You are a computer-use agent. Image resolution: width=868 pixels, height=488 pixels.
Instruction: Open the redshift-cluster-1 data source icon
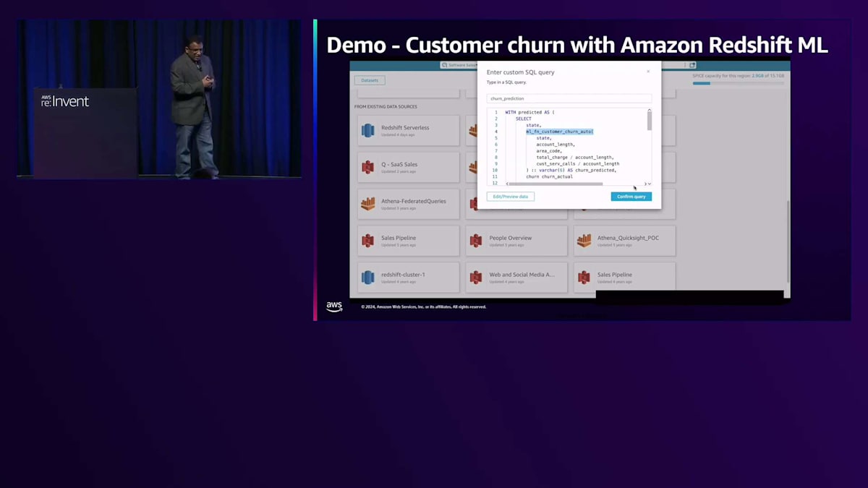367,278
